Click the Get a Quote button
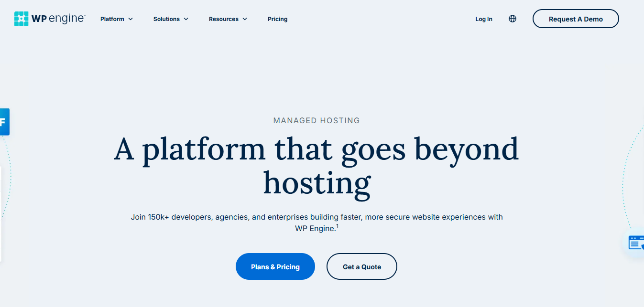This screenshot has width=644, height=307. click(x=362, y=266)
